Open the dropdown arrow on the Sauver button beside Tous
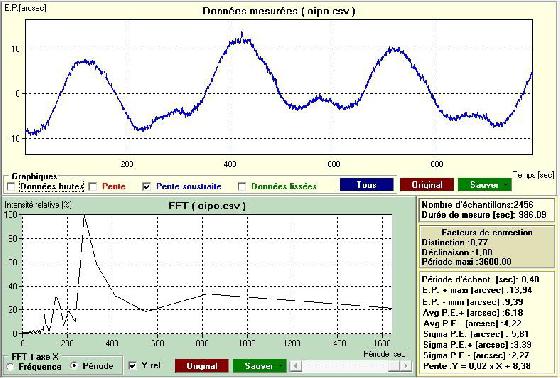Image resolution: width=560 pixels, height=378 pixels. [x=507, y=185]
